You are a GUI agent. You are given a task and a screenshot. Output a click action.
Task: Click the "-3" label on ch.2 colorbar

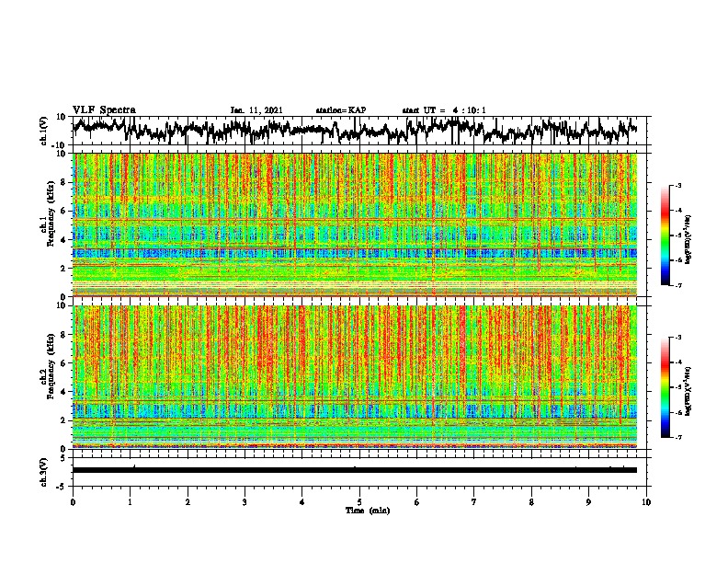click(x=678, y=338)
